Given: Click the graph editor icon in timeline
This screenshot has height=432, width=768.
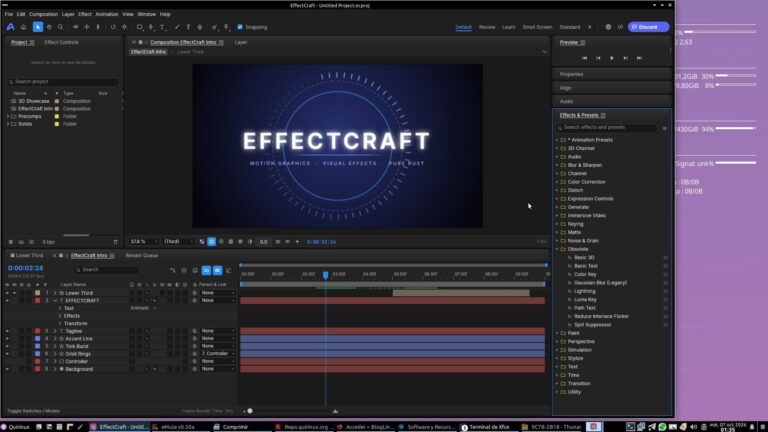Looking at the screenshot, I should (229, 270).
